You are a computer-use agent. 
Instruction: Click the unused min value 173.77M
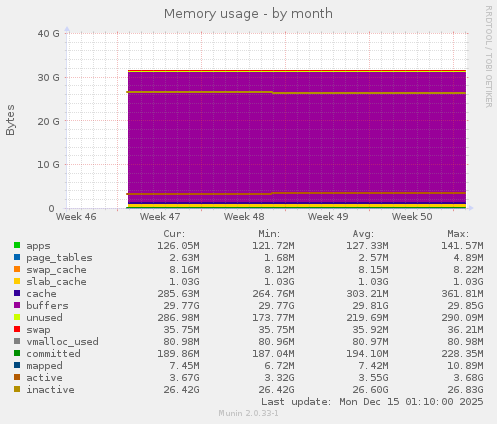(x=273, y=318)
